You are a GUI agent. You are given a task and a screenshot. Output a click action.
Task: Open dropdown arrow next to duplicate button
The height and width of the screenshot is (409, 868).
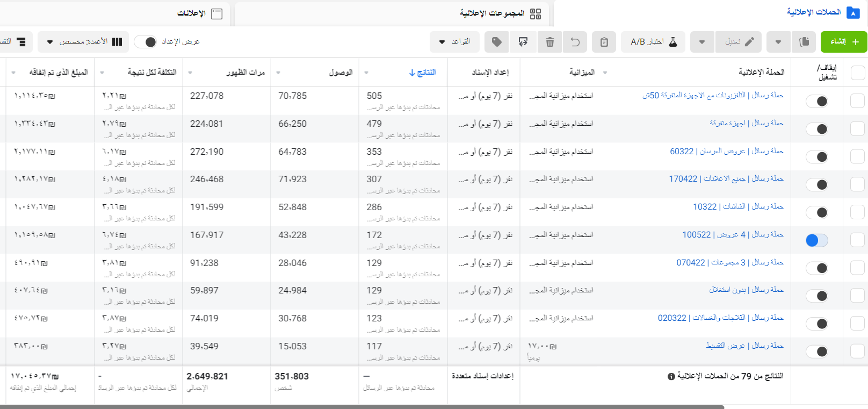tap(778, 42)
